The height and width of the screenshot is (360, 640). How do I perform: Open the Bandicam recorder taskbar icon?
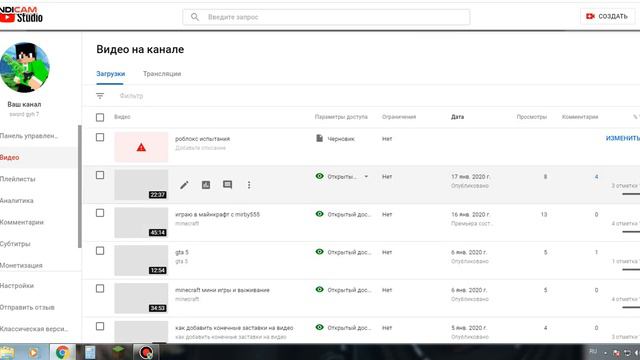pyautogui.click(x=146, y=352)
